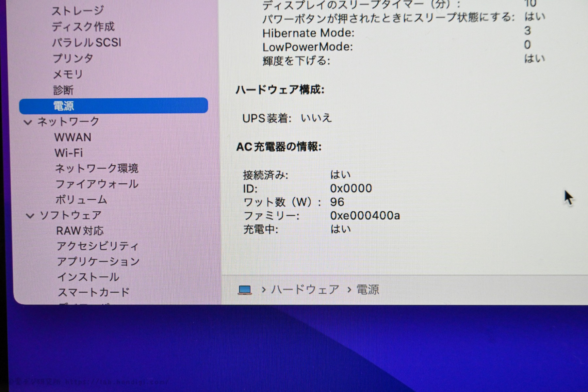Click the ワット数 value 96

(337, 202)
